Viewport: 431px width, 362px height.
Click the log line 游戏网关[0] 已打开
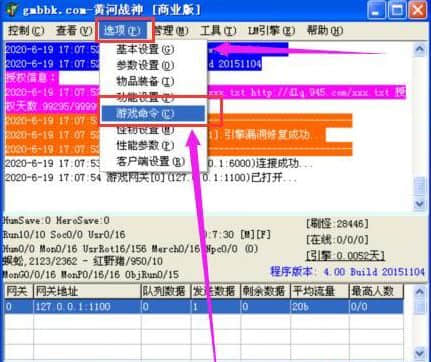coord(151,177)
